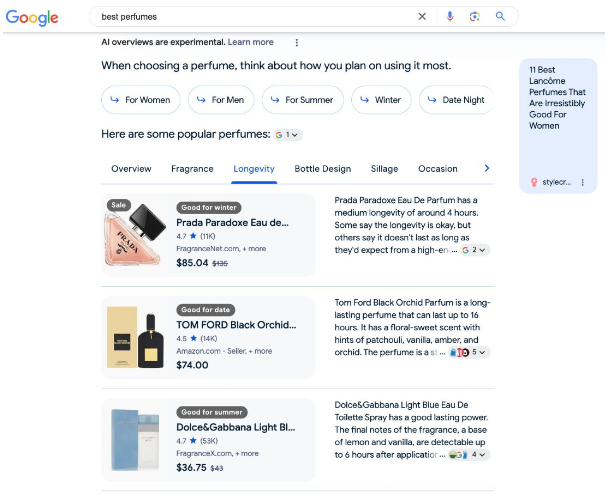Click the Google logo
608x497 pixels.
[34, 17]
